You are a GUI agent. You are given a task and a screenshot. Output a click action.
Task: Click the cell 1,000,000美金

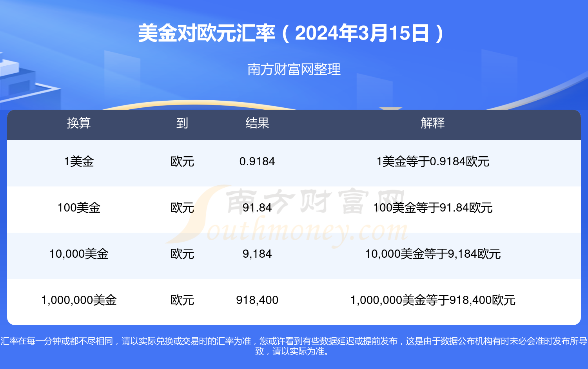click(79, 300)
